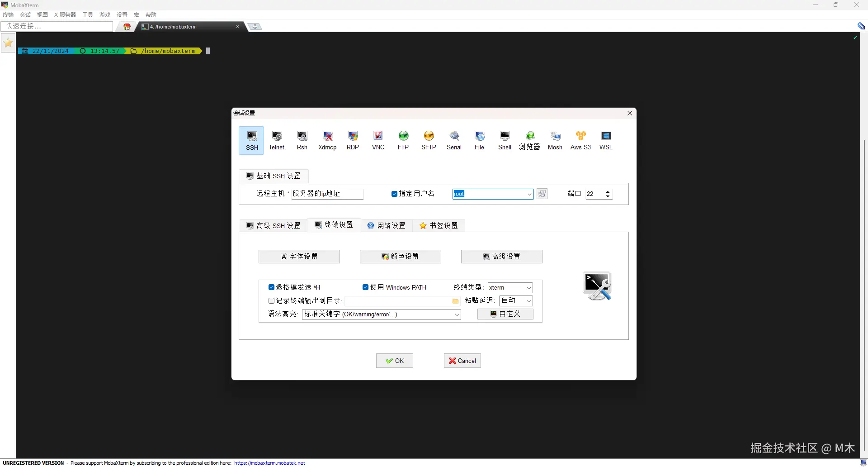Screen dimensions: 868x467
Task: Expand the username dropdown list
Action: click(x=529, y=194)
